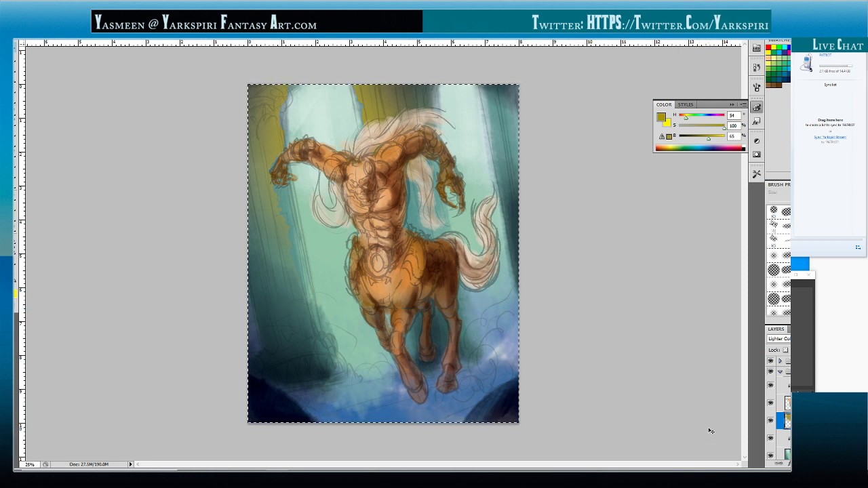Image resolution: width=868 pixels, height=488 pixels.
Task: Open the History panel icon
Action: point(757,68)
